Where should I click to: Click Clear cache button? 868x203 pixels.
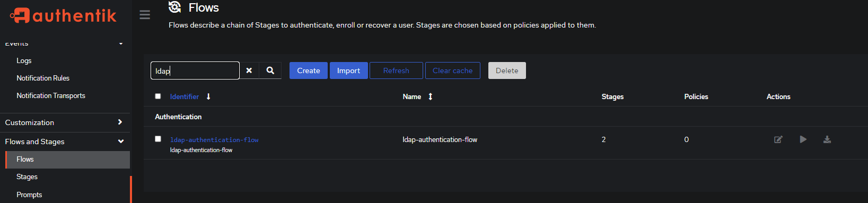[453, 70]
